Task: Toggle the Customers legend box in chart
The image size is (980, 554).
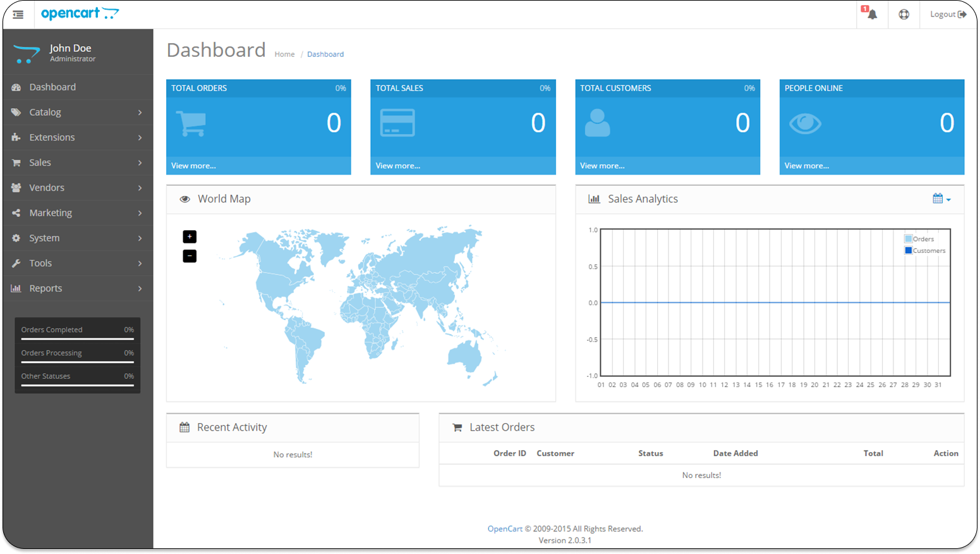Action: 908,250
